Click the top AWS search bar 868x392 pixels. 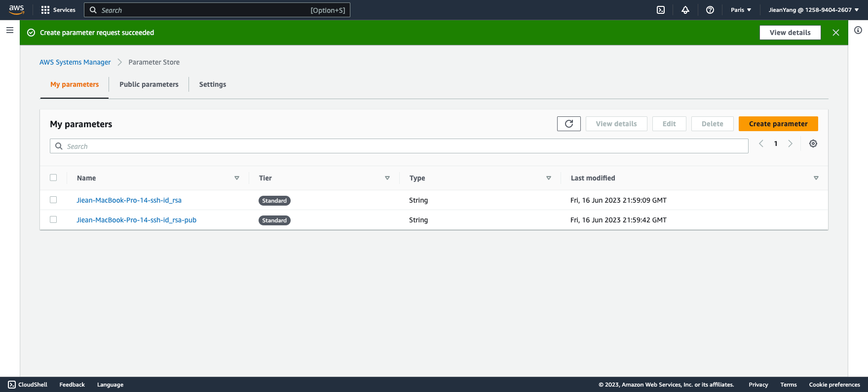coord(217,10)
